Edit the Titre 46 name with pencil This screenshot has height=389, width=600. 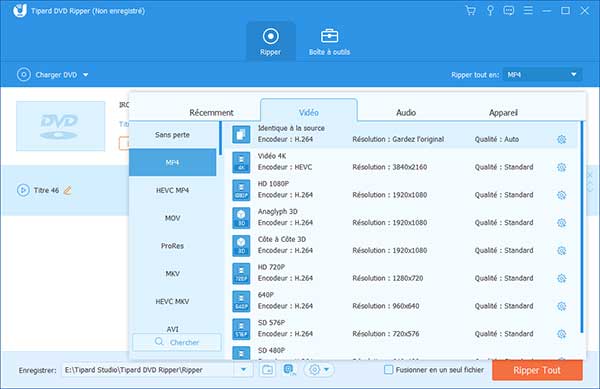pos(68,190)
